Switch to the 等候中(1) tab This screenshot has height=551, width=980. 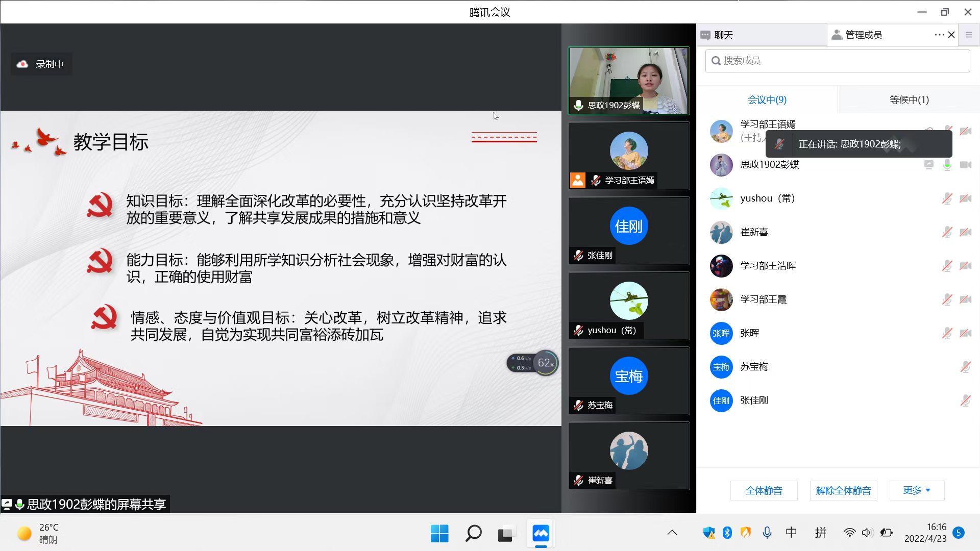909,99
